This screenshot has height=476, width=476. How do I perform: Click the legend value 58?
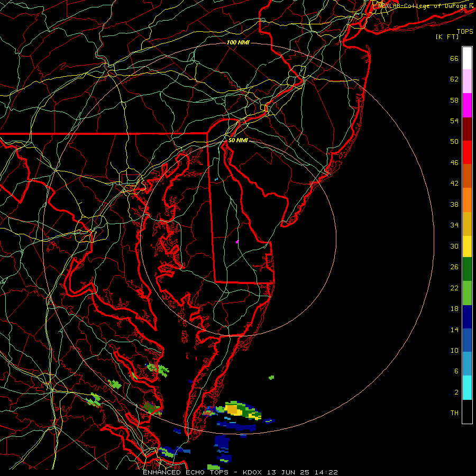454,100
